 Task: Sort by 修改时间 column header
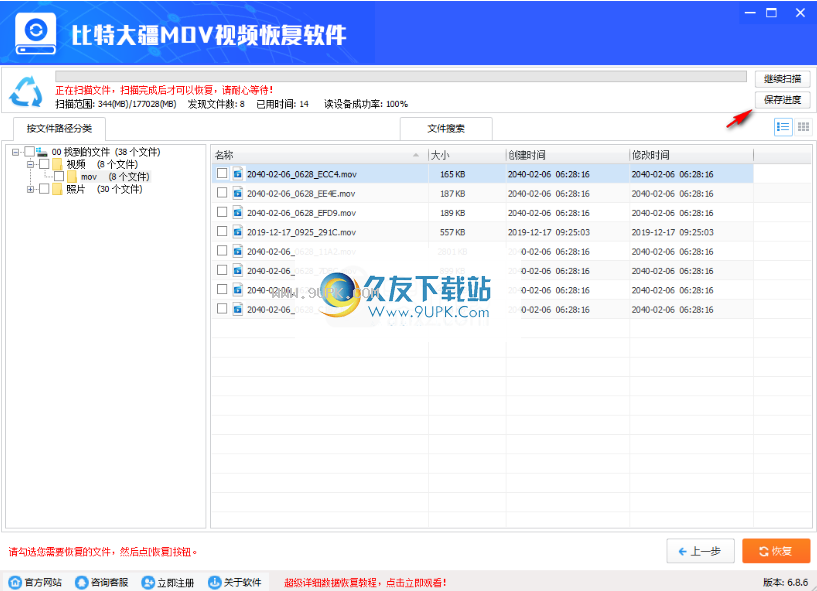tap(691, 155)
